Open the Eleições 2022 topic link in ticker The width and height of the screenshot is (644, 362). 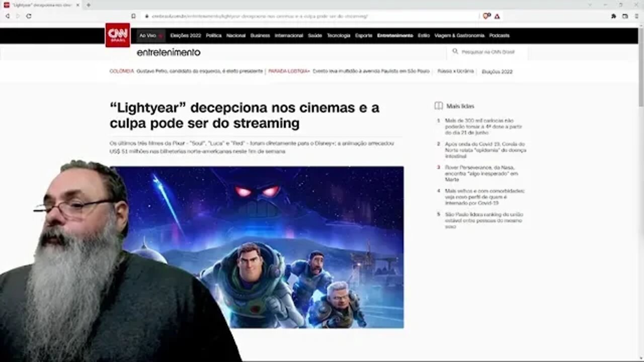(x=497, y=72)
